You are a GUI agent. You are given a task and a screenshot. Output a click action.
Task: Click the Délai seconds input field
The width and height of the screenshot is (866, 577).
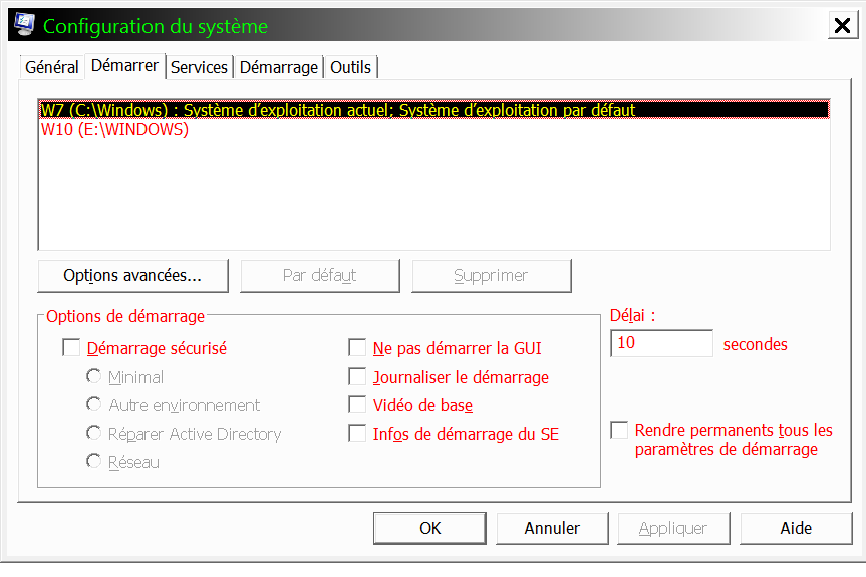(661, 343)
